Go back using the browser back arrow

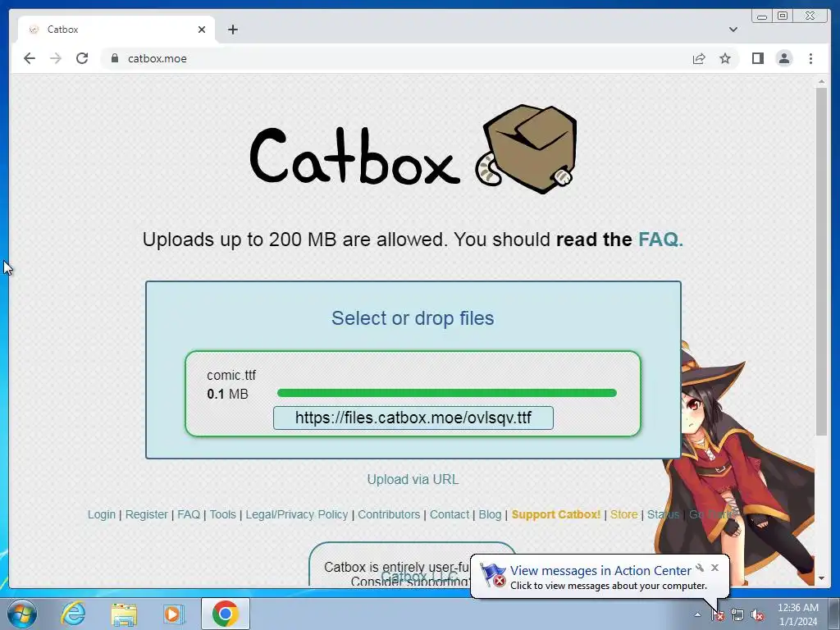point(30,58)
